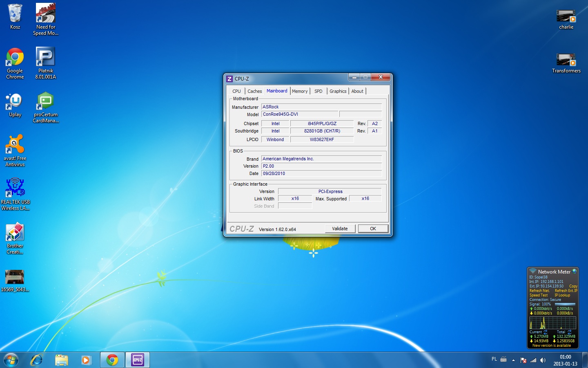Reset Current counter in Network Meter
This screenshot has width=588, height=368.
tap(545, 332)
